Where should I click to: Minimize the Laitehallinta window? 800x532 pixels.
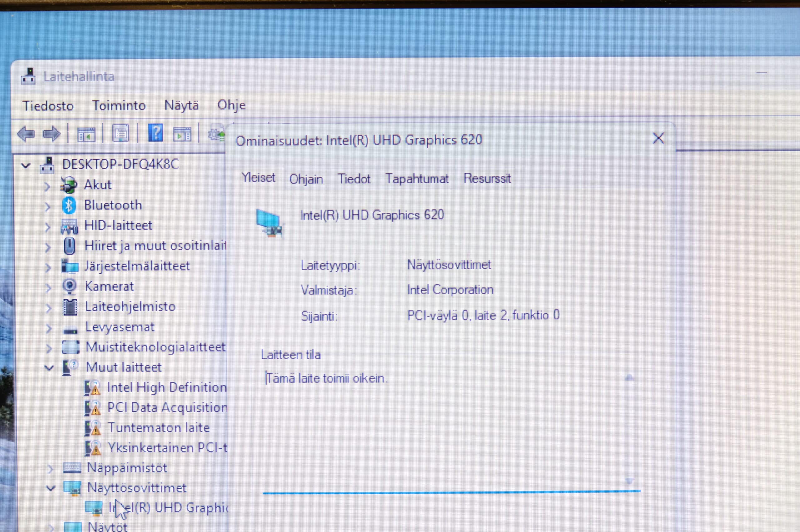(761, 73)
